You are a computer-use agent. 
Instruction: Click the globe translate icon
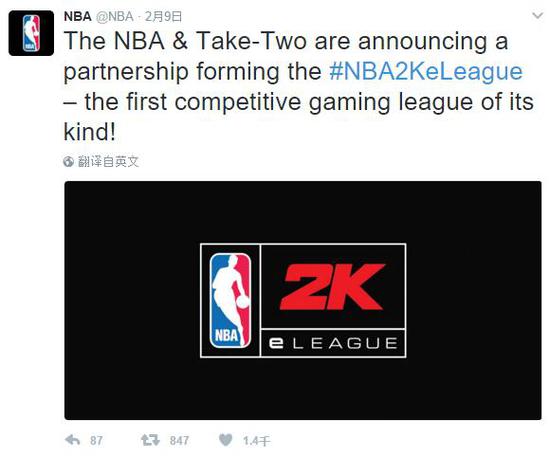(x=68, y=162)
